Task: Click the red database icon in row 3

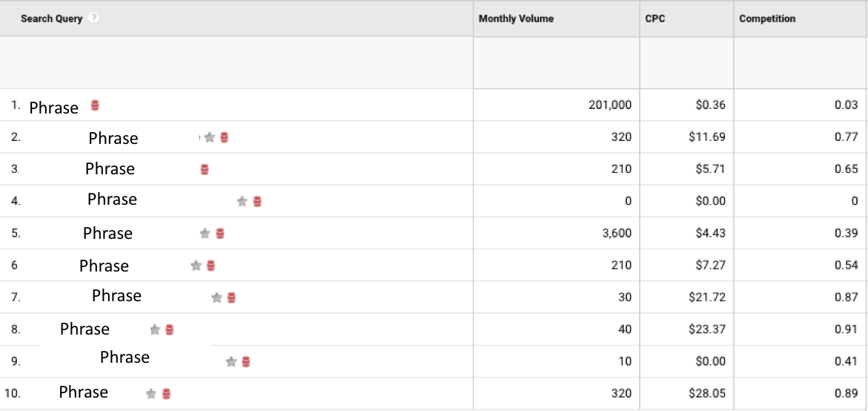Action: point(205,169)
